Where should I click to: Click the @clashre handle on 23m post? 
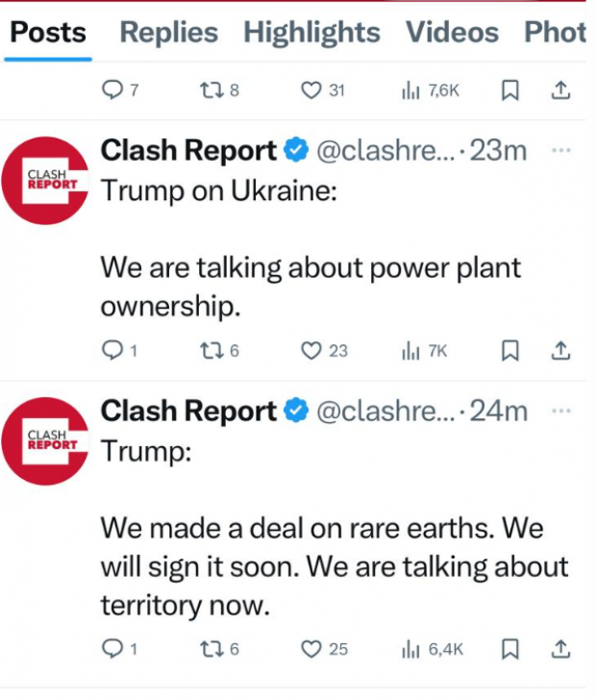click(386, 151)
